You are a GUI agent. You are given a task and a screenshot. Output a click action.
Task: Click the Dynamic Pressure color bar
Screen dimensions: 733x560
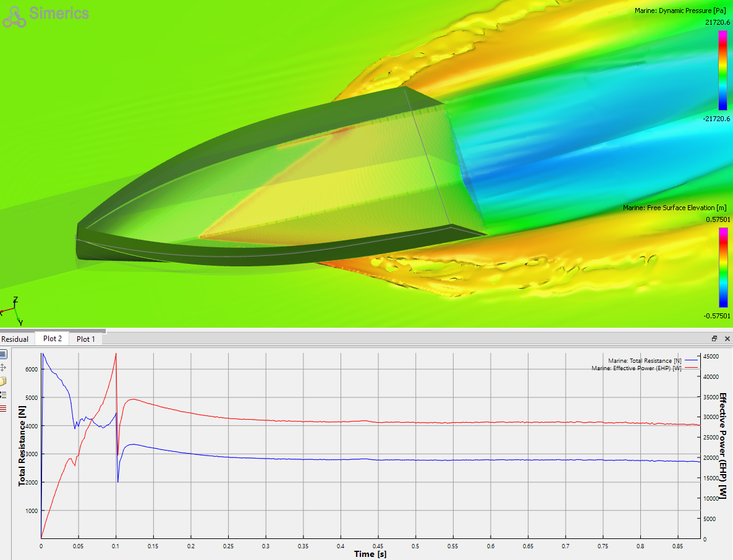(722, 70)
